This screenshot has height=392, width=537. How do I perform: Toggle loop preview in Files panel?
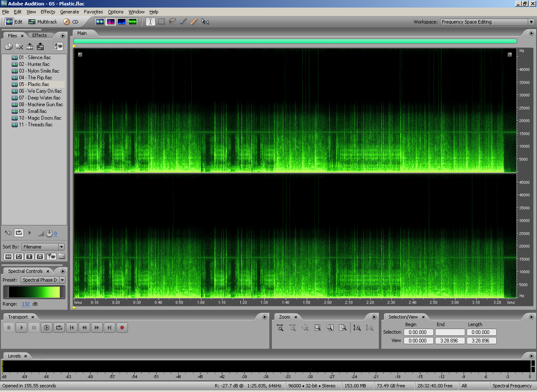click(x=19, y=233)
